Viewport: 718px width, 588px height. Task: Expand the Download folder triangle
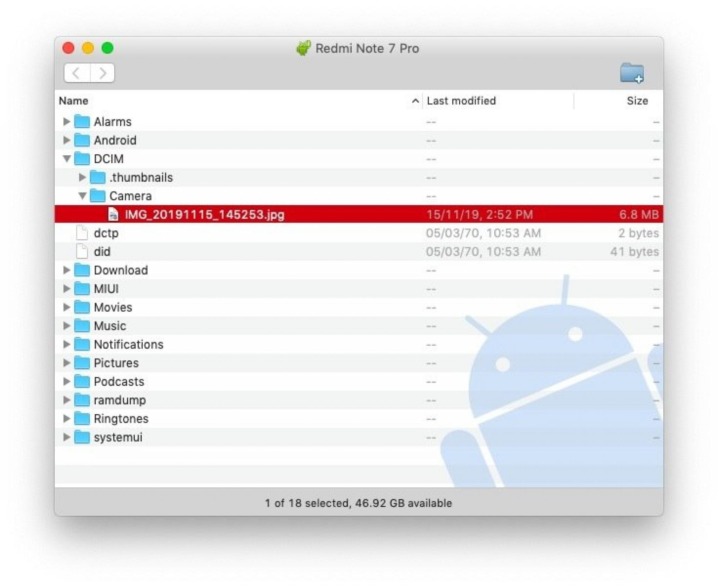coord(66,270)
